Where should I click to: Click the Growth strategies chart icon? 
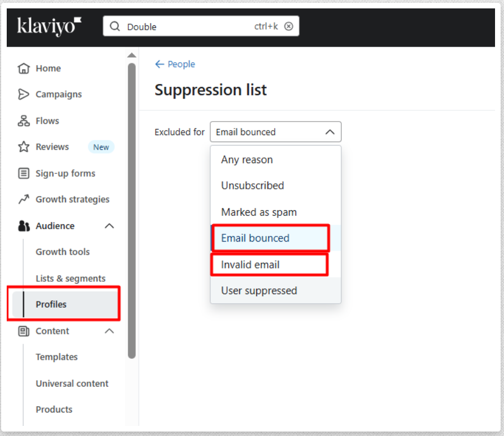click(x=24, y=199)
